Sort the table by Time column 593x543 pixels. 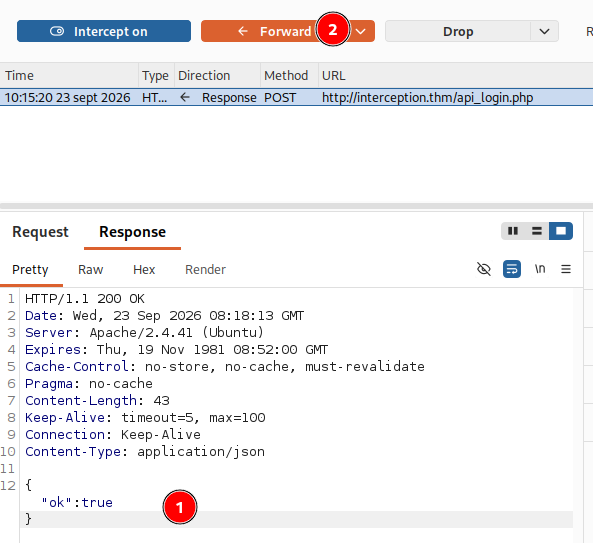[x=69, y=76]
